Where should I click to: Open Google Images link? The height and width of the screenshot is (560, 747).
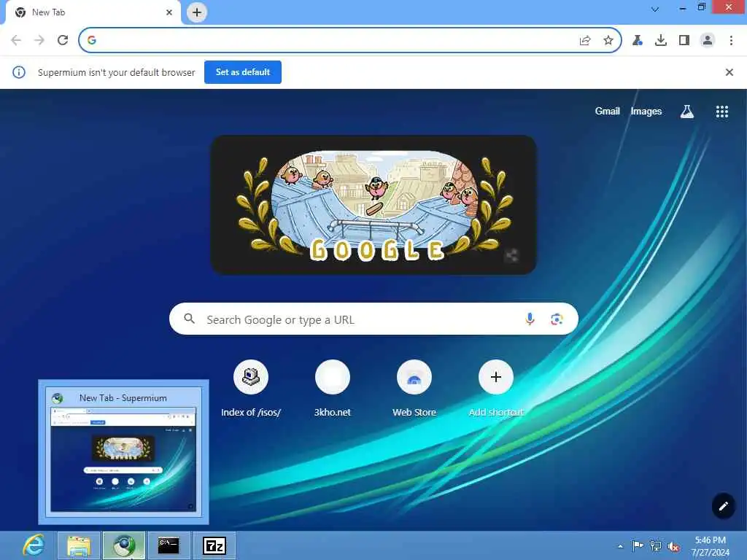pos(646,111)
